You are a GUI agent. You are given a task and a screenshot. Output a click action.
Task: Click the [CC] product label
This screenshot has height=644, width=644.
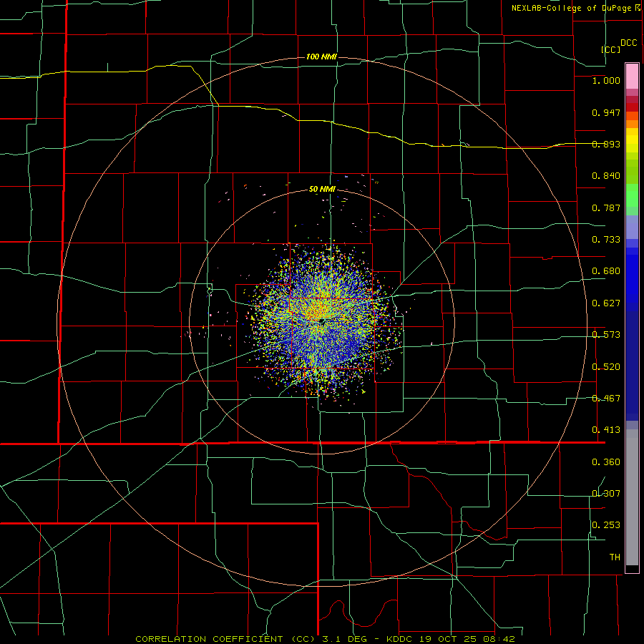[x=611, y=49]
